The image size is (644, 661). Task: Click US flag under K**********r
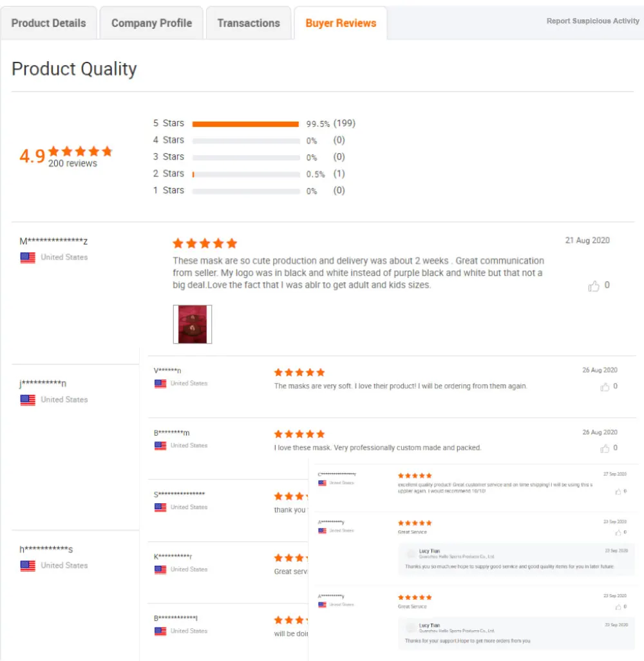(160, 570)
